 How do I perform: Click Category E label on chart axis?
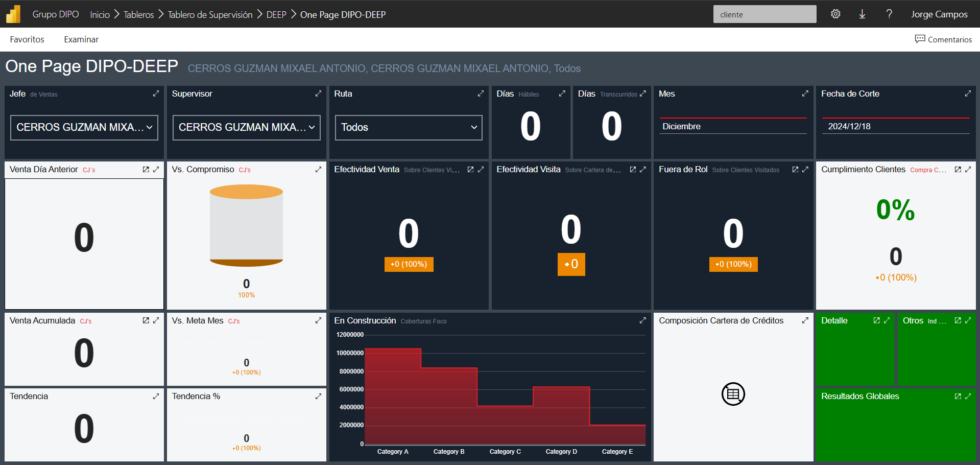617,452
